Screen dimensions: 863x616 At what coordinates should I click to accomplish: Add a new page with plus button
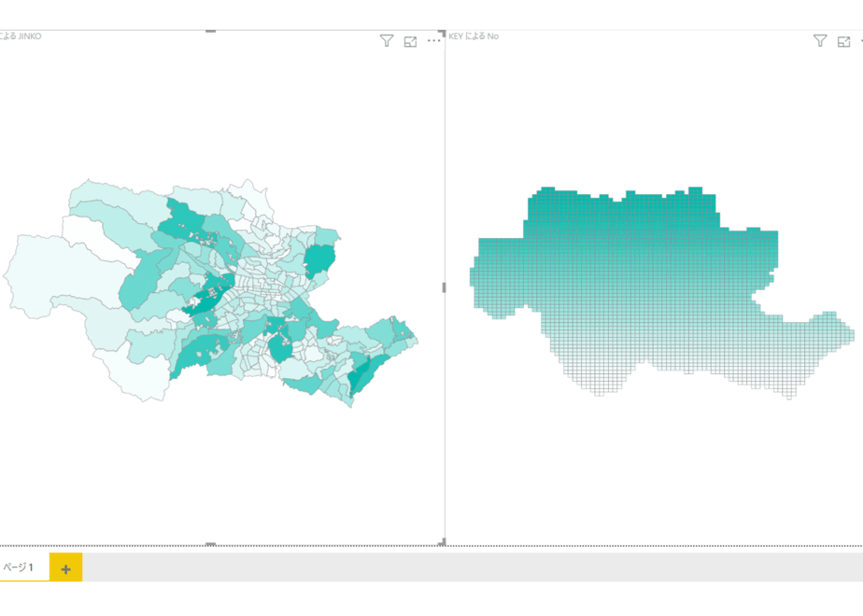[66, 567]
